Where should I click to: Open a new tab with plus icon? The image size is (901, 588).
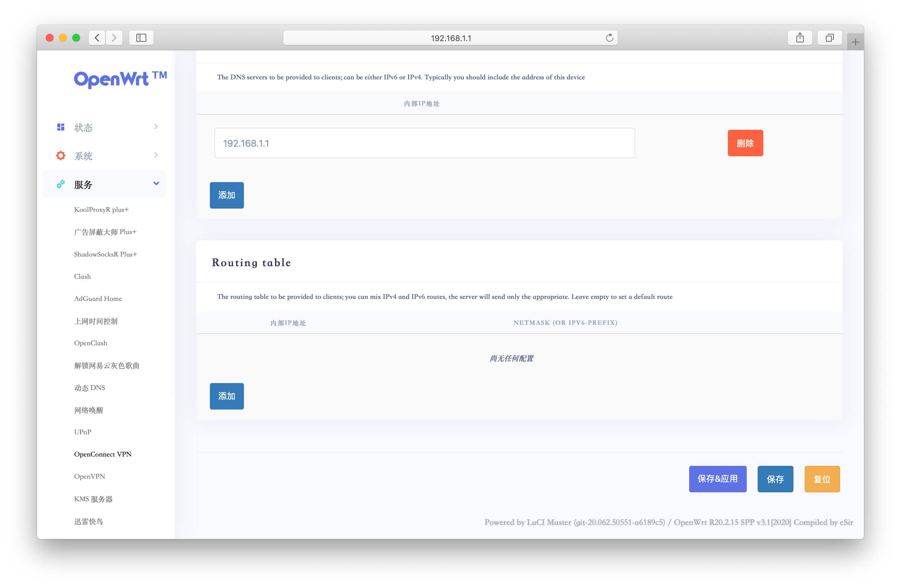[855, 42]
